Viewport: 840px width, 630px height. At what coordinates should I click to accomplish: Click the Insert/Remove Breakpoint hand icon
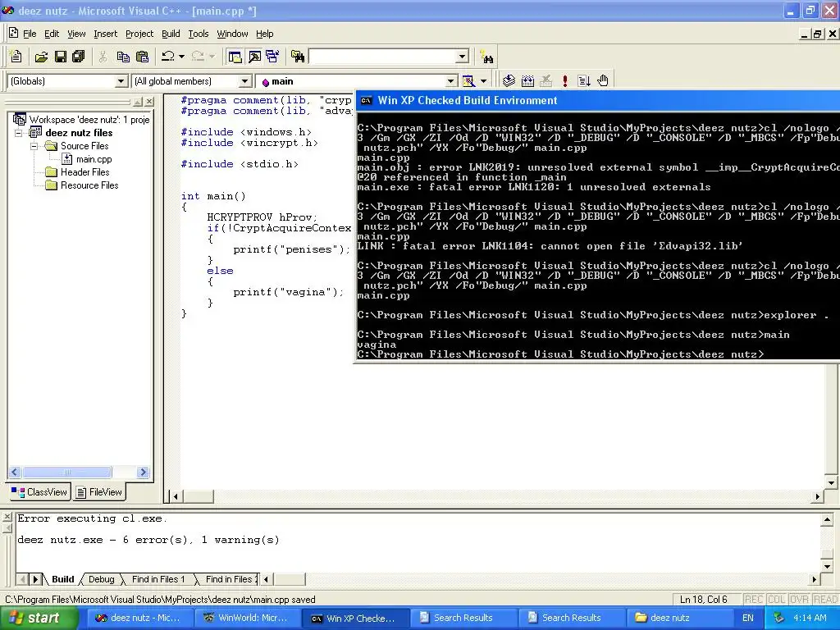click(603, 81)
